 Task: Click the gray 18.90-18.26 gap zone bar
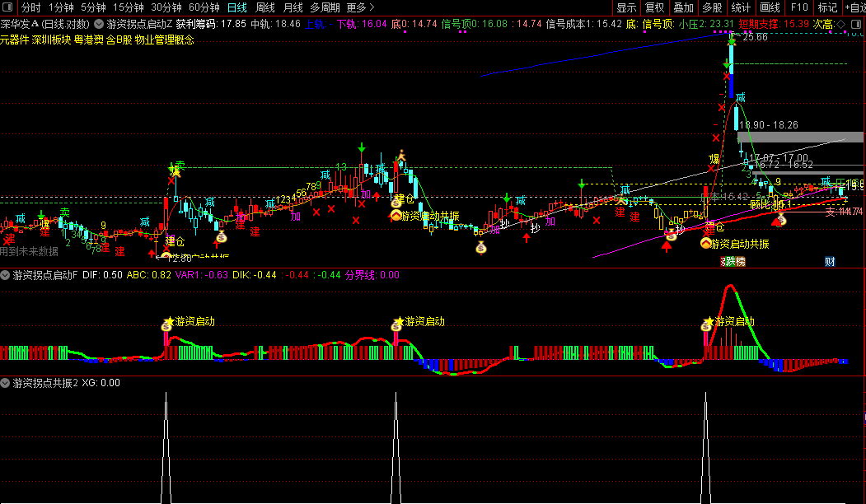coord(800,137)
